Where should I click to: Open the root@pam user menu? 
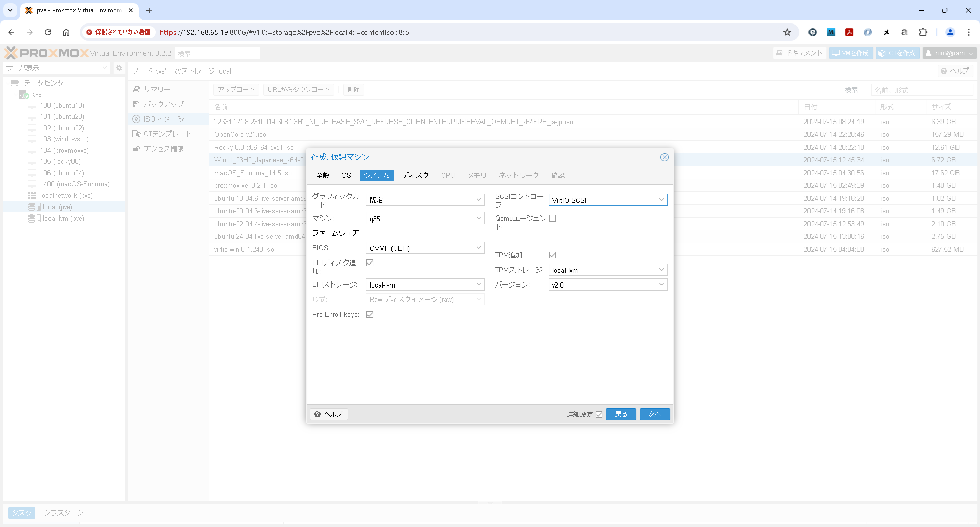(x=949, y=53)
